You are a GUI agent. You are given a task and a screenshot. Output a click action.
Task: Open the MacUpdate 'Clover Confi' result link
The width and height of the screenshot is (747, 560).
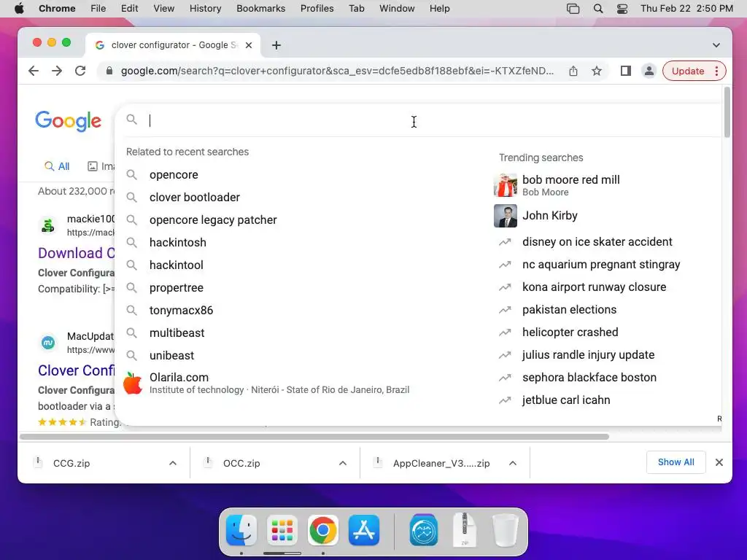(76, 370)
